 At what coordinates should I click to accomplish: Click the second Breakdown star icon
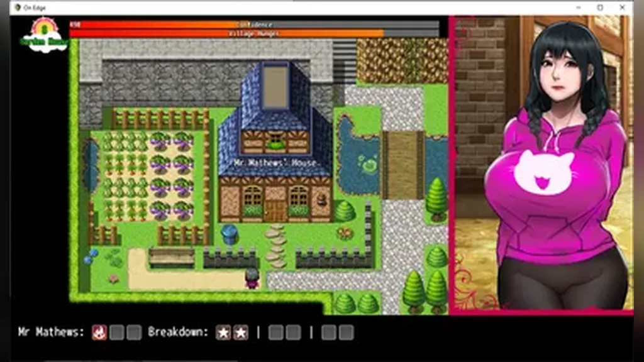coord(241,332)
